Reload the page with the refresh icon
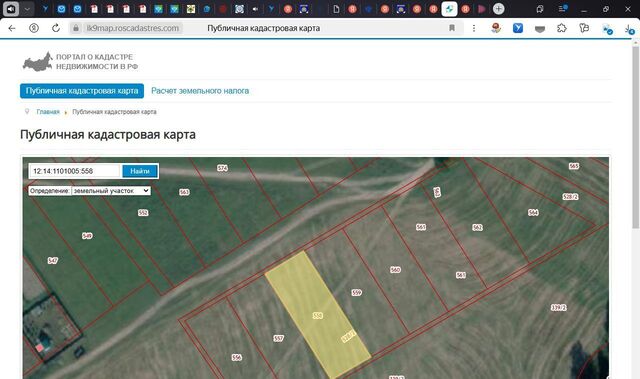The width and height of the screenshot is (640, 379). [56, 28]
